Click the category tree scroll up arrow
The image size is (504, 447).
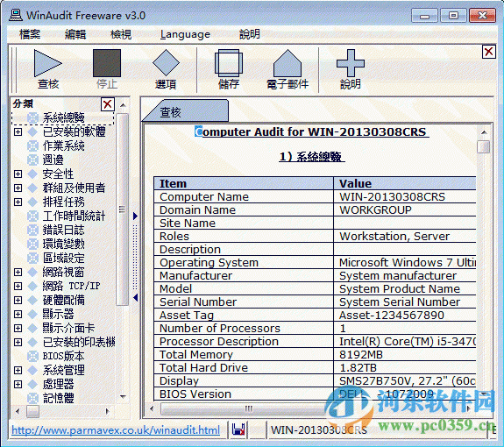pyautogui.click(x=123, y=105)
